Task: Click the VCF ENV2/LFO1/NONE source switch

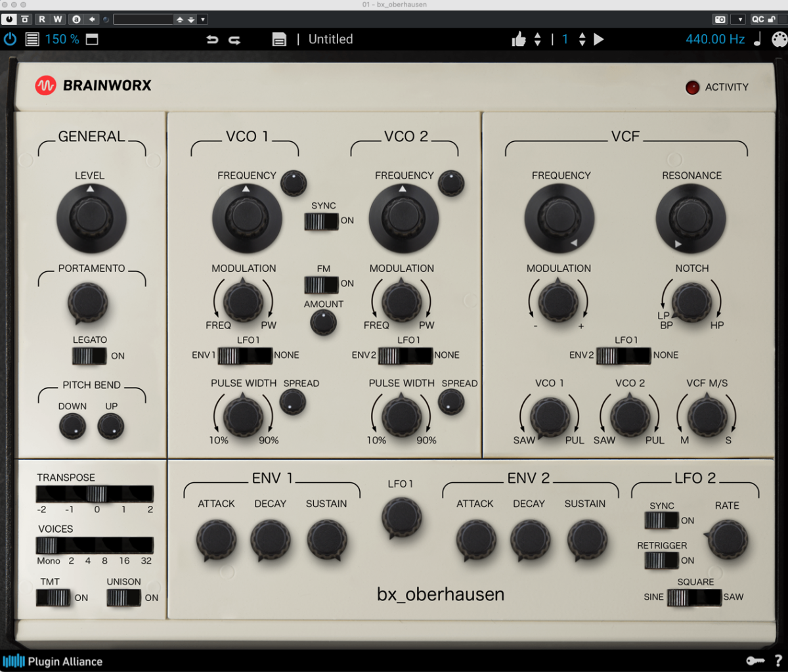Action: (x=623, y=355)
